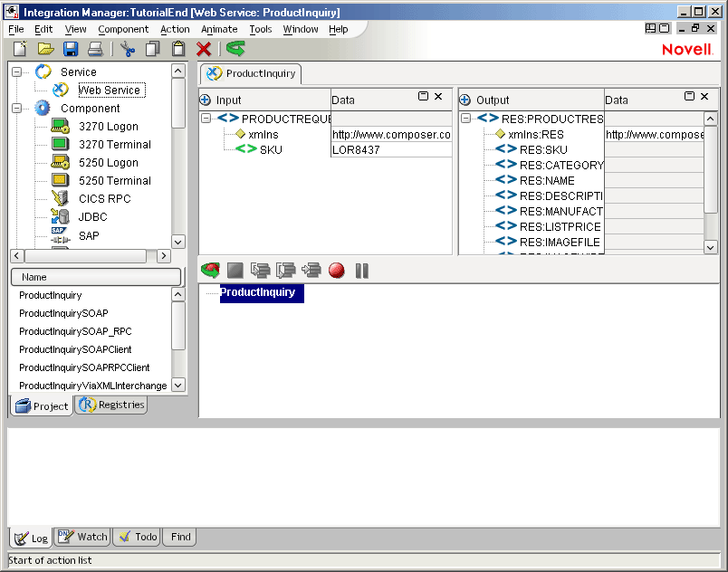
Task: Open the Watch tab
Action: click(x=82, y=537)
